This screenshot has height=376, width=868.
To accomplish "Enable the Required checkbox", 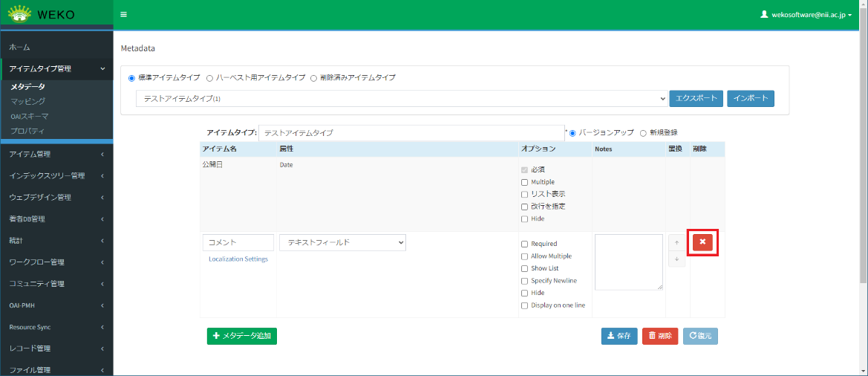I will pos(525,244).
